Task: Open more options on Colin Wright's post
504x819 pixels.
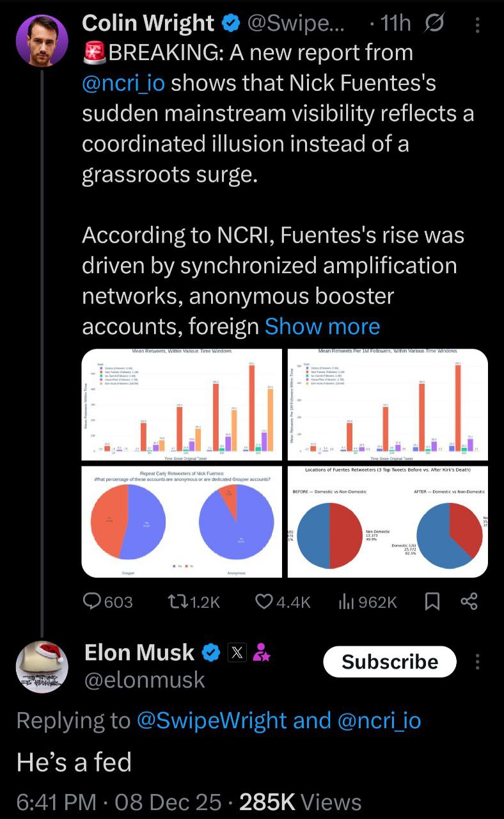Action: coord(476,24)
